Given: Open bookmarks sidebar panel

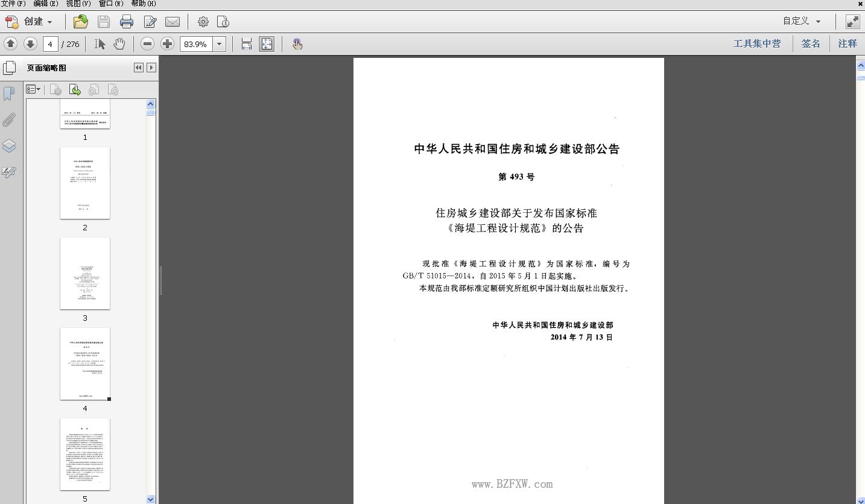Looking at the screenshot, I should (9, 93).
